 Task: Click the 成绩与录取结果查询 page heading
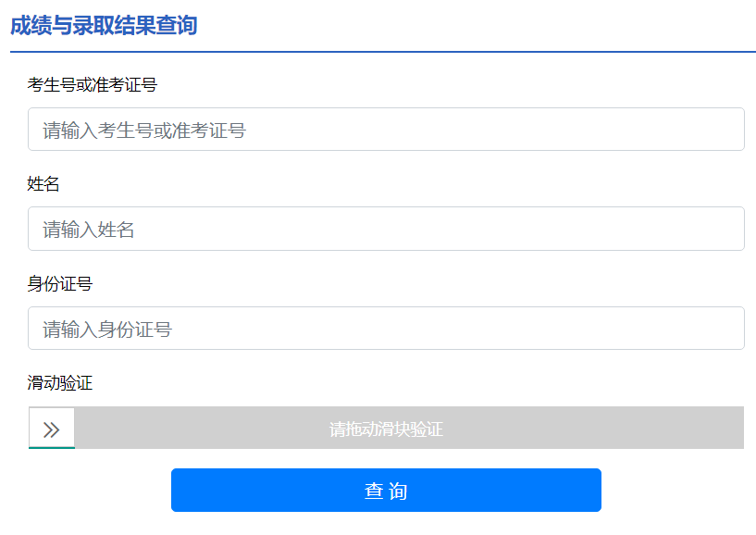[x=104, y=25]
